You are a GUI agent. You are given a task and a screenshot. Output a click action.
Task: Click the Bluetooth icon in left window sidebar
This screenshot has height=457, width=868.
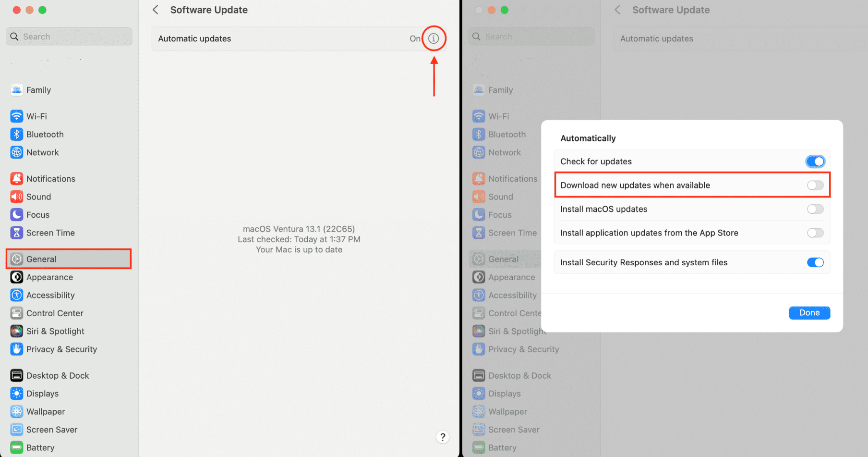click(17, 135)
